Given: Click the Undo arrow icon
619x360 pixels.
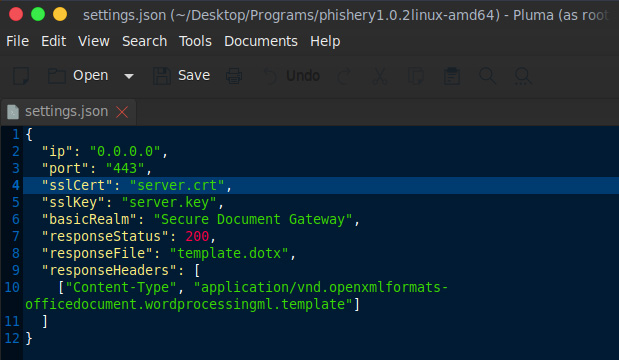Looking at the screenshot, I should tap(270, 76).
